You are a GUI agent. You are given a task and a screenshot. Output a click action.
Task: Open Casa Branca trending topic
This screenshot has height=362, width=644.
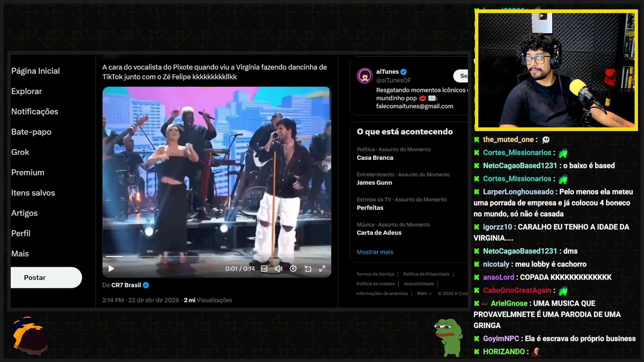tap(375, 158)
